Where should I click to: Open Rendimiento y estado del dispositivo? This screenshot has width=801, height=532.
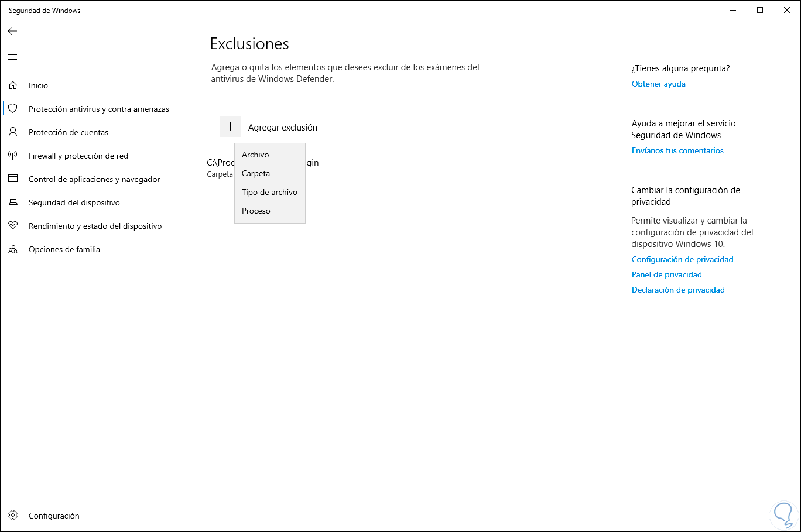tap(95, 226)
